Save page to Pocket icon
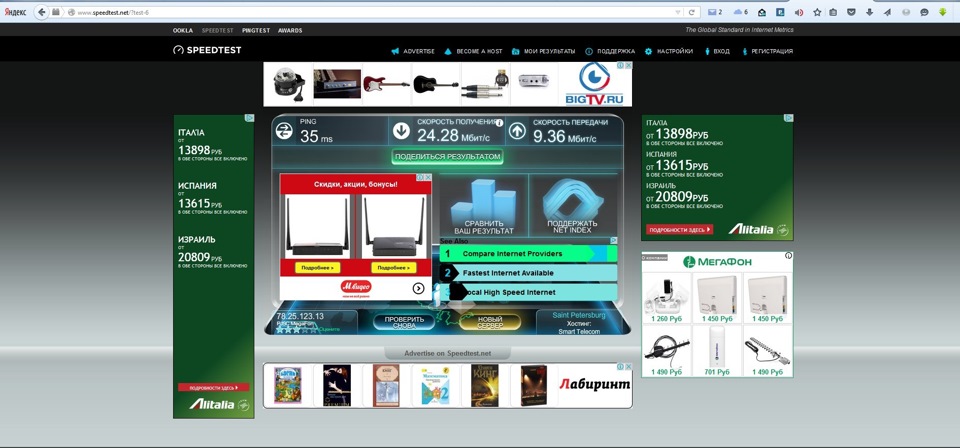The image size is (960, 448). [852, 12]
